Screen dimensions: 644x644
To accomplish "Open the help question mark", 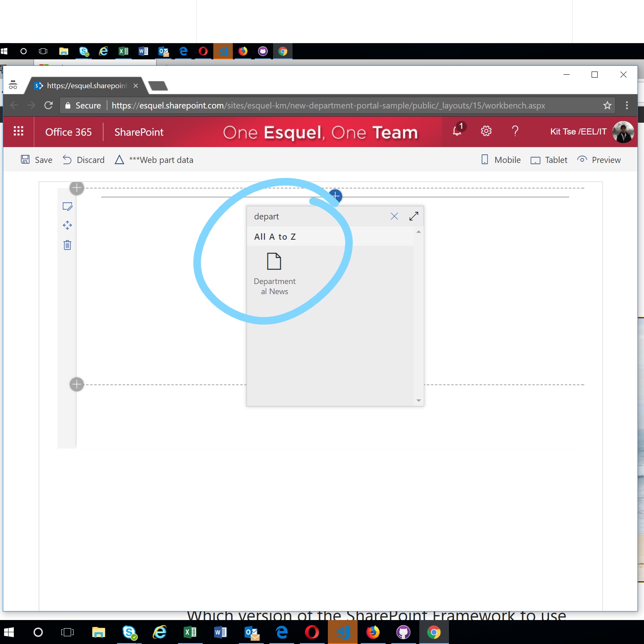I will [515, 131].
